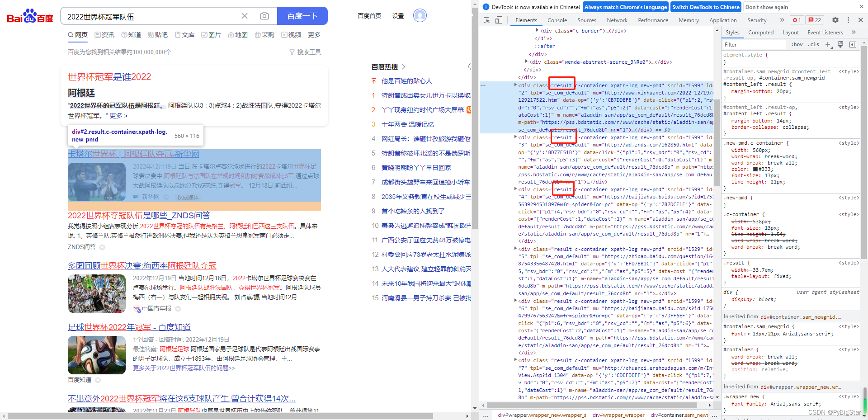Switch to 资讯 search category

pos(104,35)
